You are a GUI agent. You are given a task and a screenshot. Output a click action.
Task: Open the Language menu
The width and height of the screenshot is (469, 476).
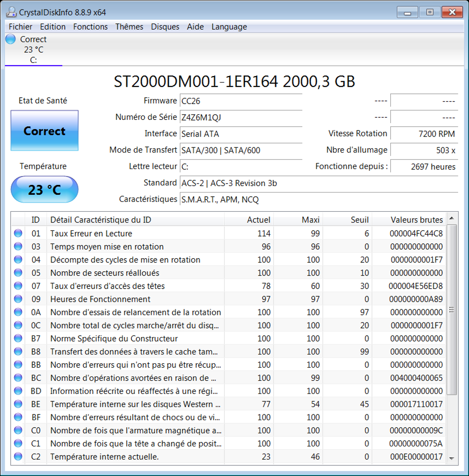[x=229, y=27]
